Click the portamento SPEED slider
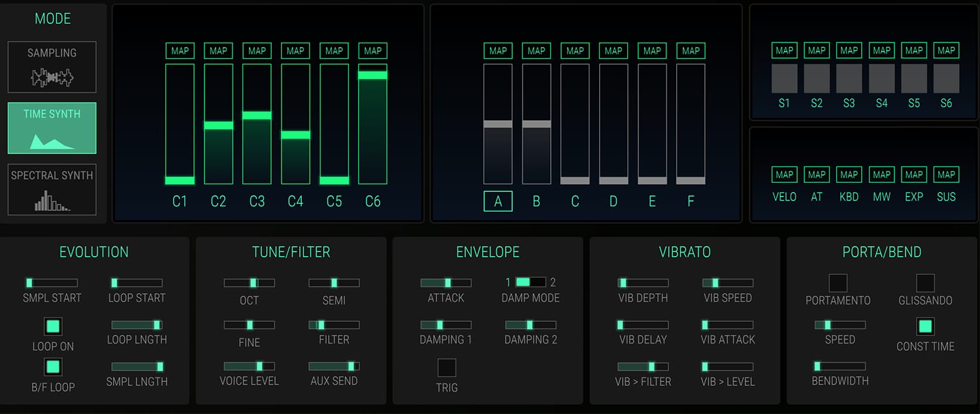The image size is (980, 414). click(840, 325)
